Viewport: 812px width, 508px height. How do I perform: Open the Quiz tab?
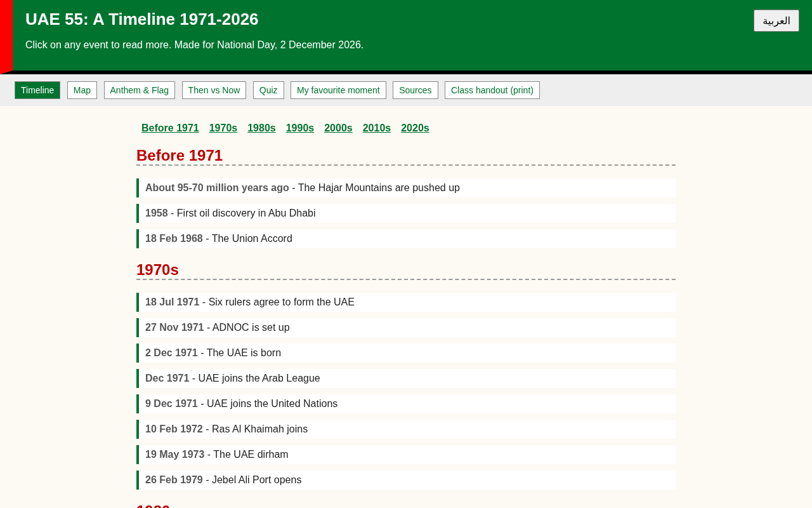click(268, 90)
